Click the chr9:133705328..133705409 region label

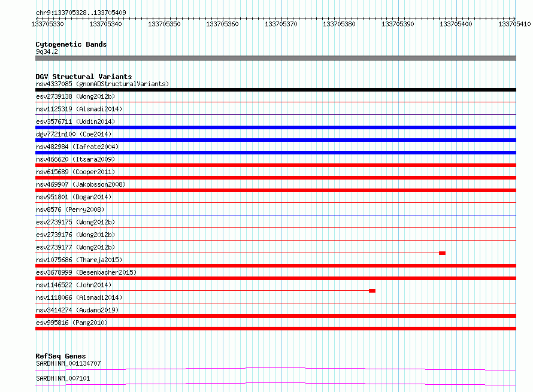point(81,13)
